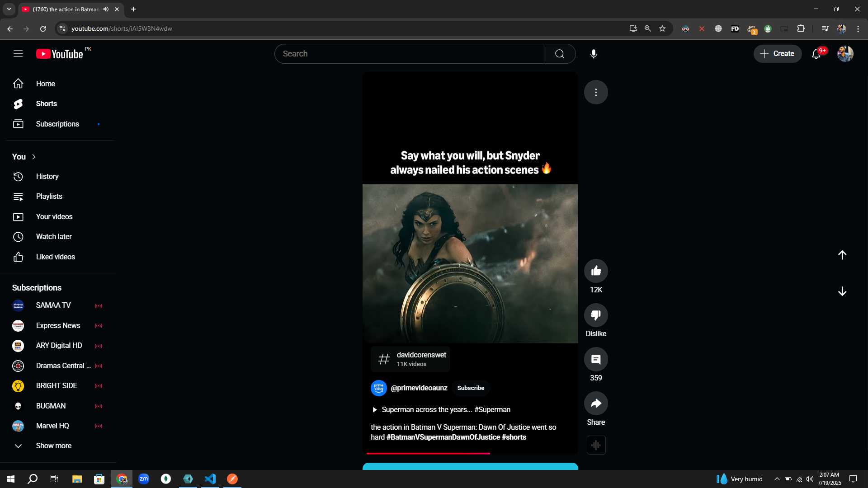Open the Dramas Central subscription
This screenshot has width=868, height=488.
tap(58, 366)
